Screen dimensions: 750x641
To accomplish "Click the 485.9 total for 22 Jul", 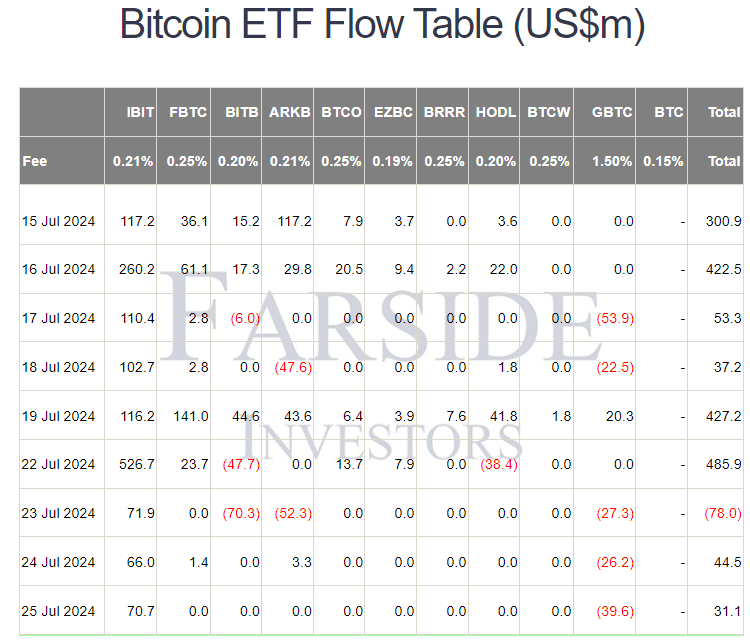I will 723,464.
